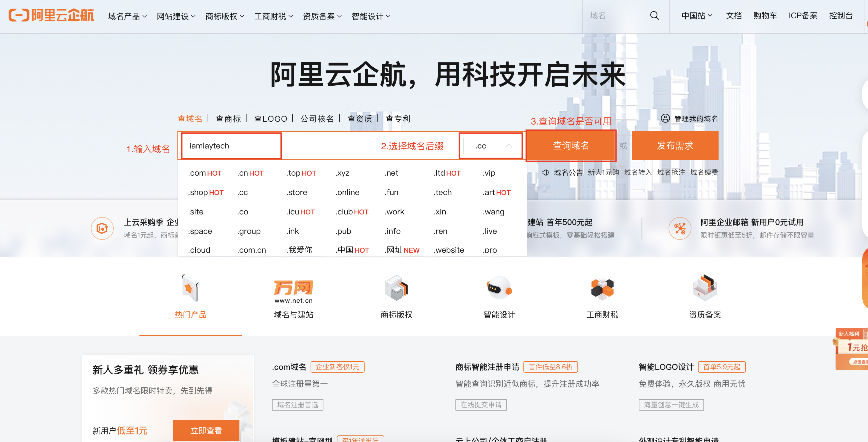Viewport: 868px width, 442px height.
Task: Open 购物车 in the header
Action: click(x=765, y=15)
